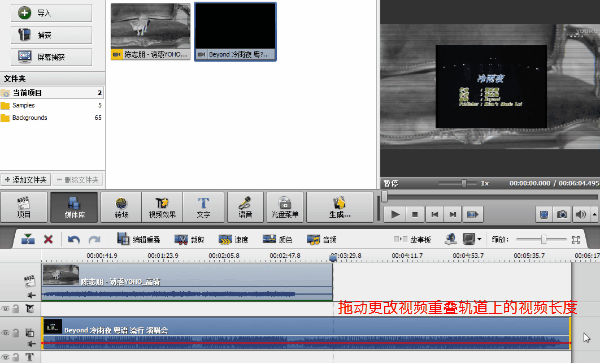Click the zoom-to-fit icon beside zoom slider
Image resolution: width=600 pixels, height=363 pixels.
pyautogui.click(x=576, y=239)
